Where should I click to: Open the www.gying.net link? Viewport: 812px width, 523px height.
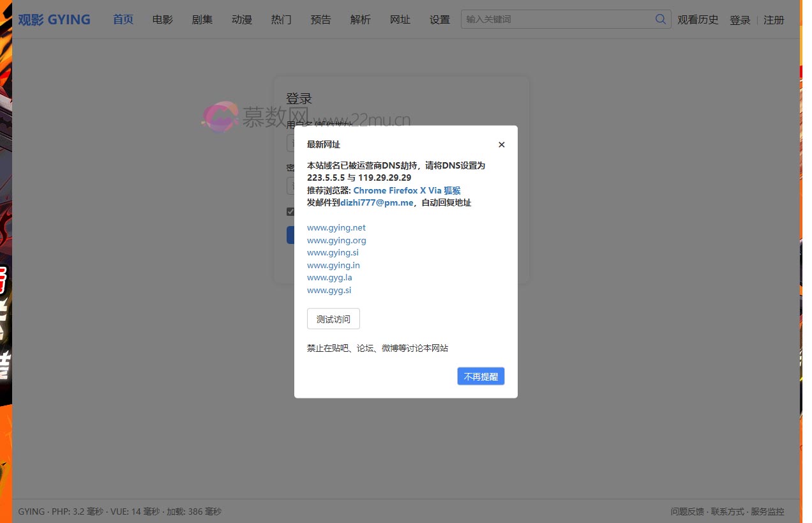click(x=336, y=227)
